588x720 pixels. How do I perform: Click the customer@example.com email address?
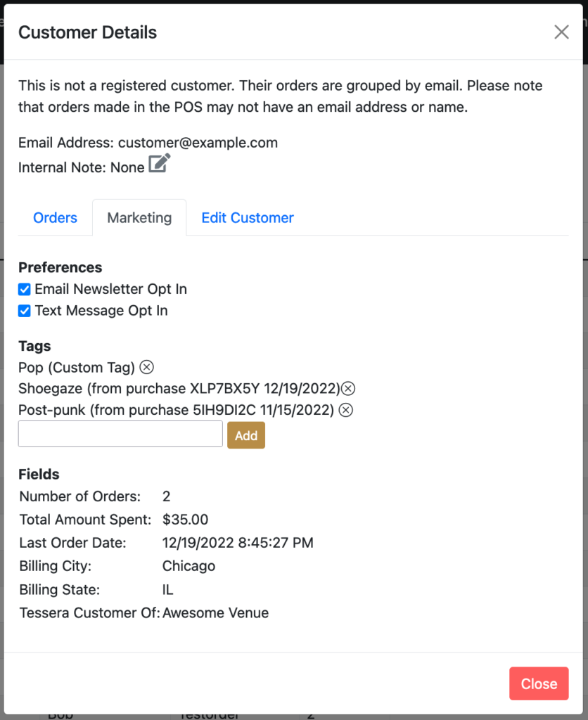[198, 143]
